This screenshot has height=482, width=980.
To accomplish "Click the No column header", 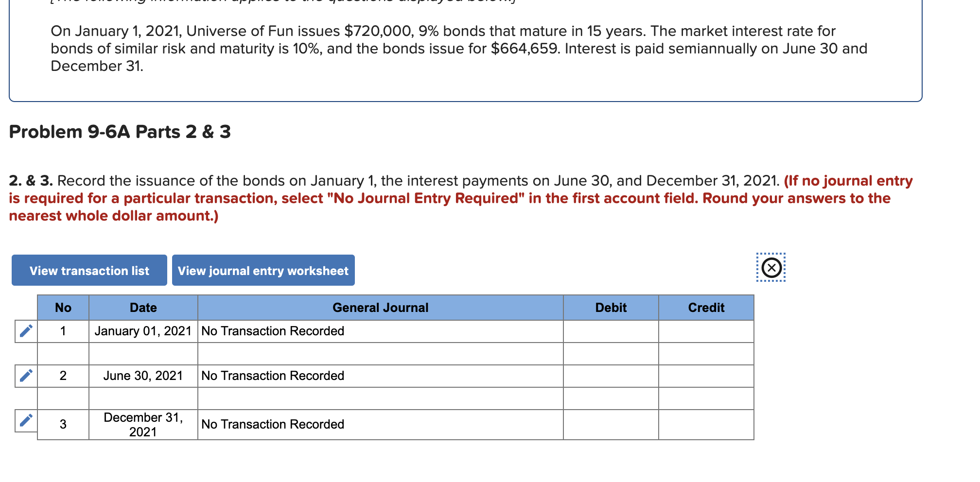I will 63,307.
